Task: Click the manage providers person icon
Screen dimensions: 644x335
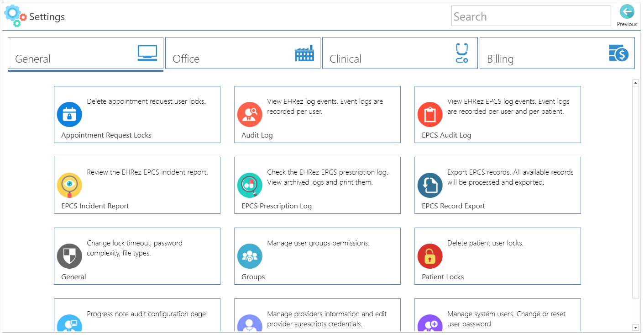Action: 250,323
